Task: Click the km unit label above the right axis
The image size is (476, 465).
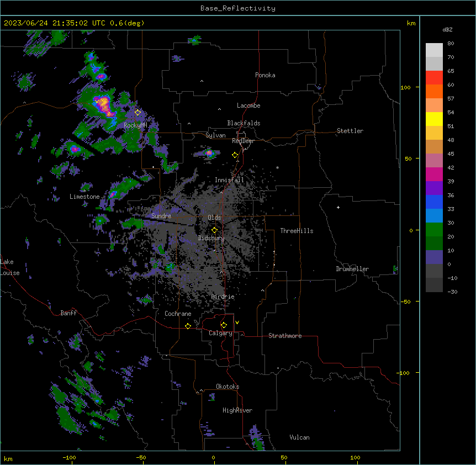Action: 411,23
